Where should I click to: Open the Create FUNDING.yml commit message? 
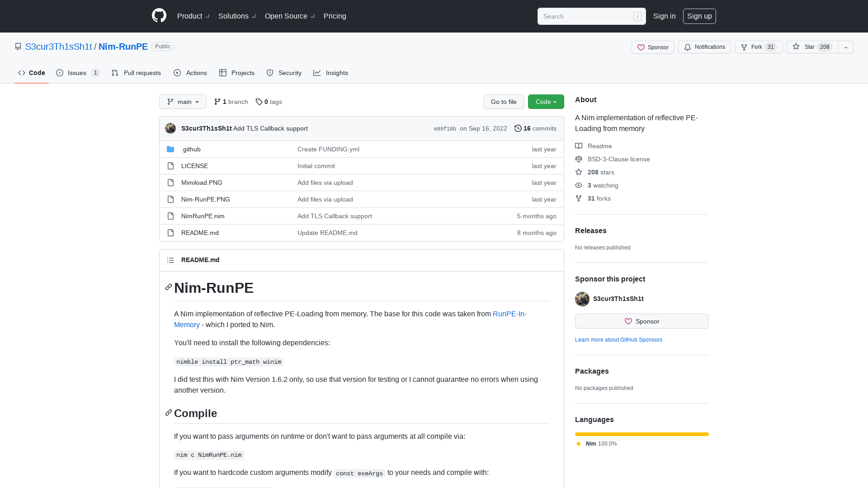328,149
